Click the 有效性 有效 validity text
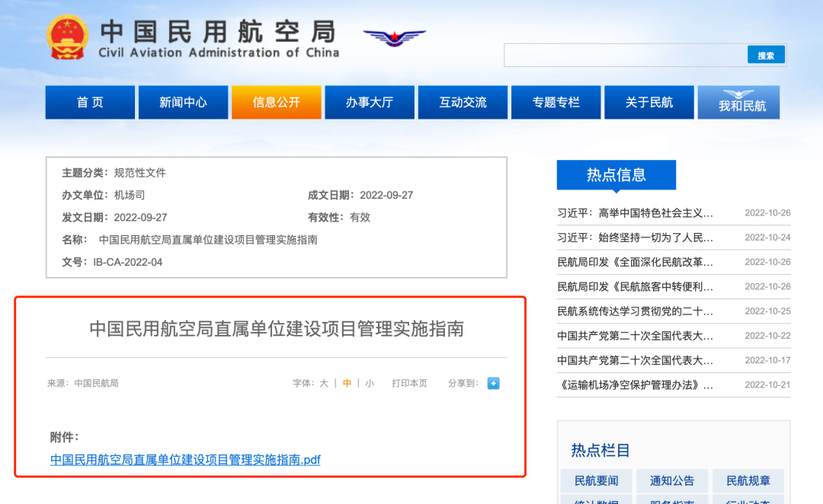823x504 pixels. click(360, 218)
